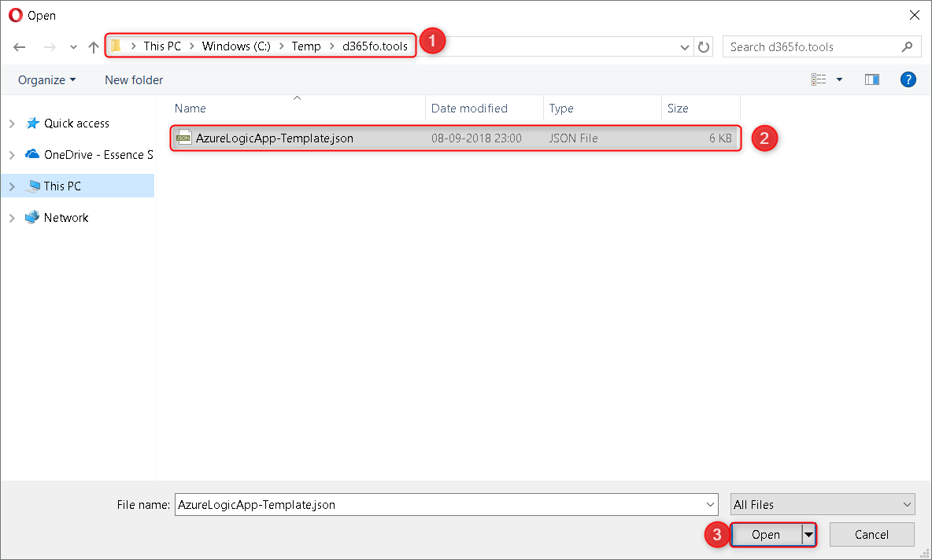Open the Organize menu
932x560 pixels.
(x=47, y=79)
